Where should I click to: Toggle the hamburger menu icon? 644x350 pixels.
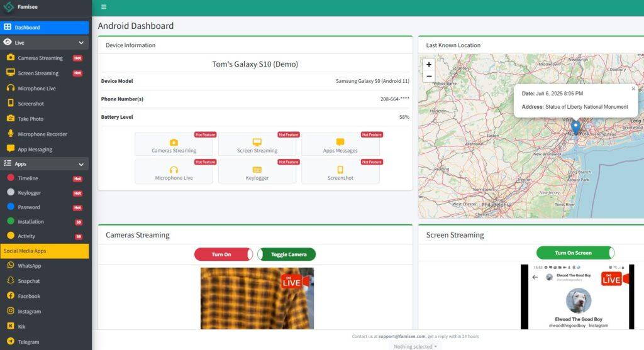[104, 6]
